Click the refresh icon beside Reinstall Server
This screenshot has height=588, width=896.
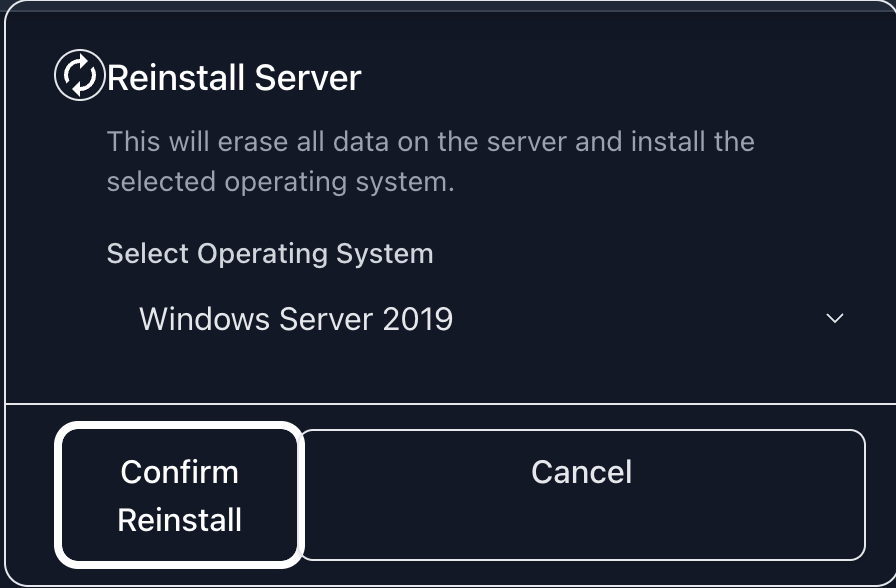[x=79, y=76]
